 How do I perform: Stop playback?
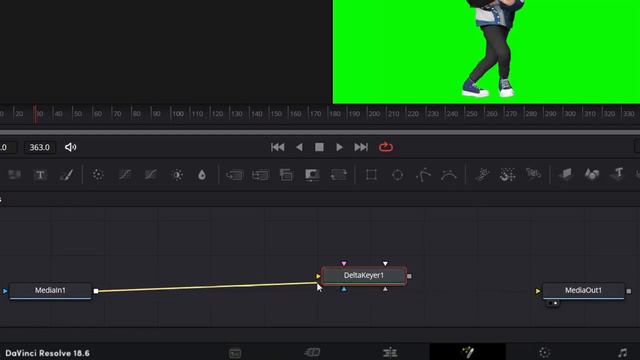[x=319, y=147]
